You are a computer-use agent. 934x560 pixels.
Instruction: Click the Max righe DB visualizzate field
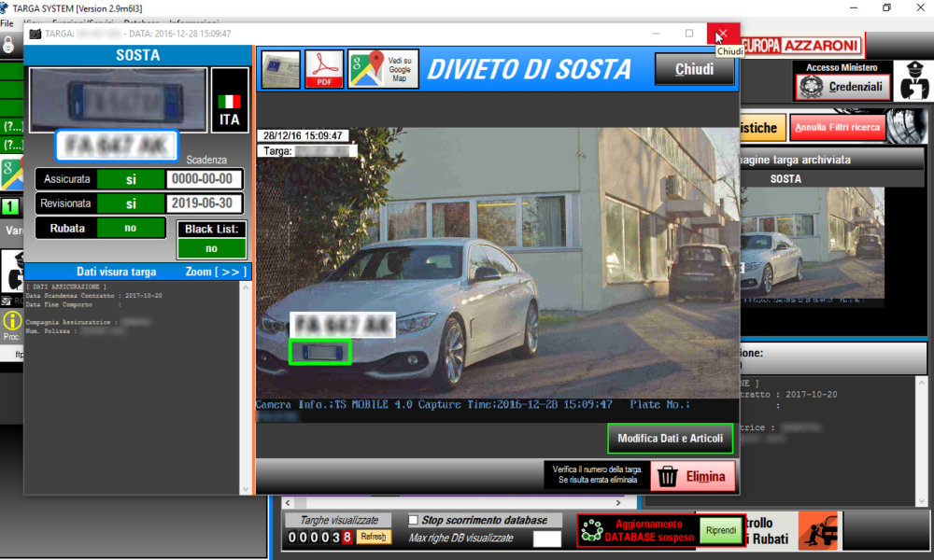coord(546,538)
